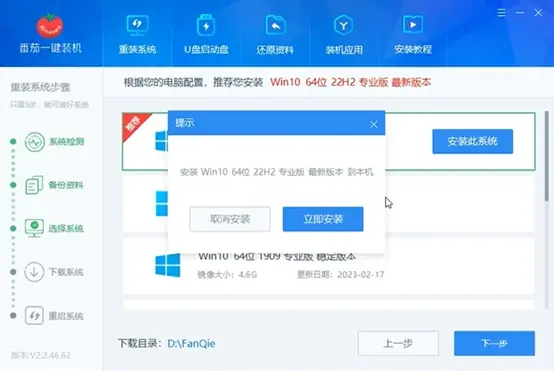The width and height of the screenshot is (554, 371).
Task: Click 下载目录 label
Action: 140,343
